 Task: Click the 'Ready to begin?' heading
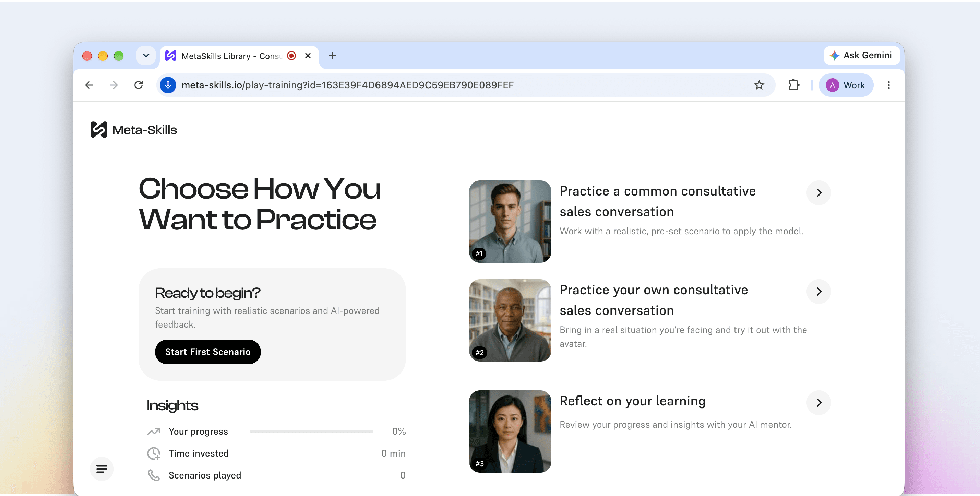[207, 293]
